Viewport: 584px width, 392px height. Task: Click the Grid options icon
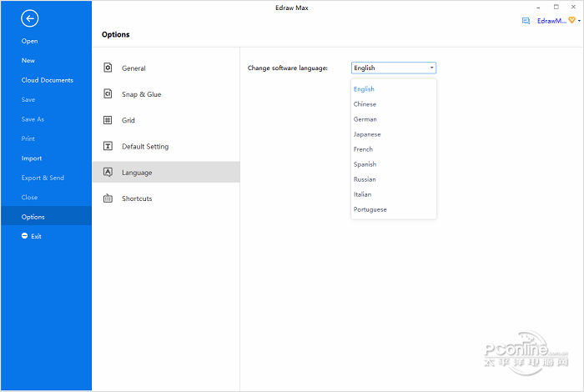tap(108, 120)
